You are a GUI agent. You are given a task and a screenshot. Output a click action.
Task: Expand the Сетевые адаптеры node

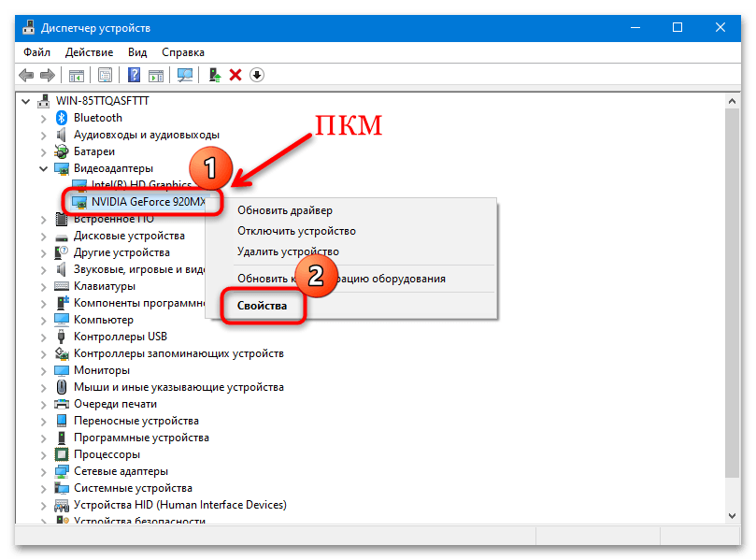point(44,471)
